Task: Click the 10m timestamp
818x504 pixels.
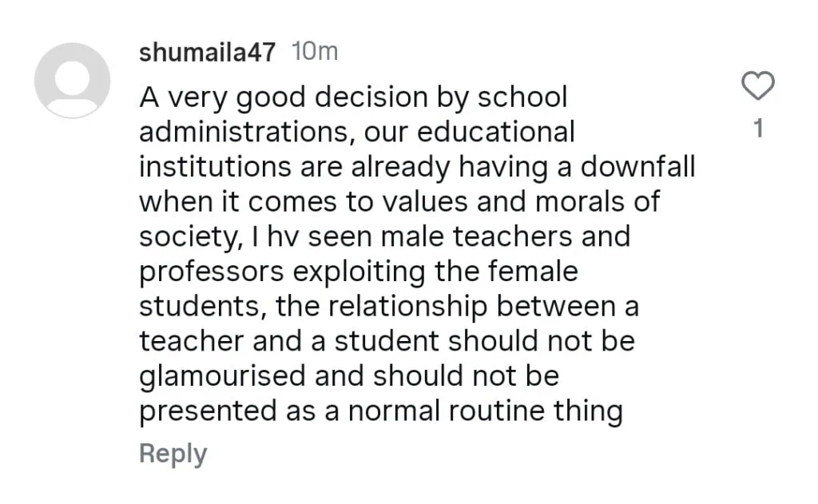Action: click(x=316, y=53)
